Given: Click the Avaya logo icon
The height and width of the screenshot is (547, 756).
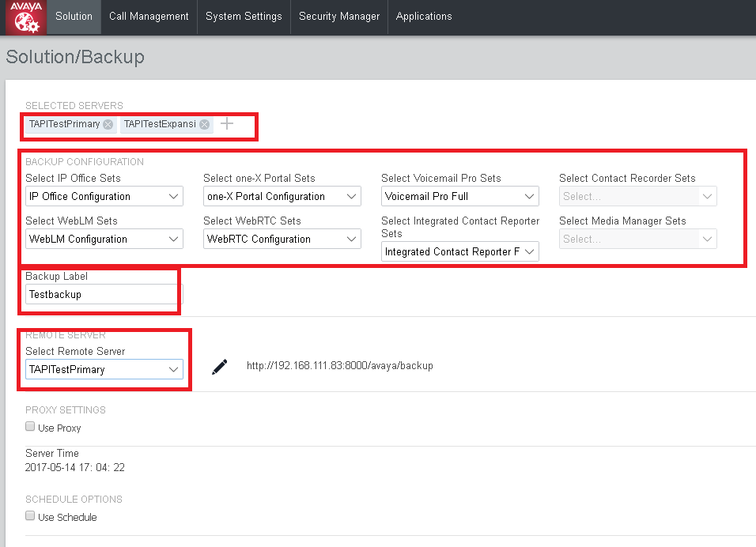Looking at the screenshot, I should 25,17.
